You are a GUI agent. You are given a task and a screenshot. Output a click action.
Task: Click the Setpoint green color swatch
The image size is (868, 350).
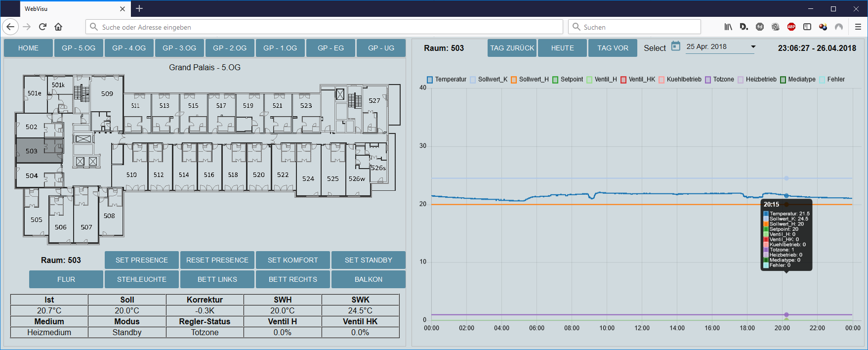pyautogui.click(x=555, y=80)
